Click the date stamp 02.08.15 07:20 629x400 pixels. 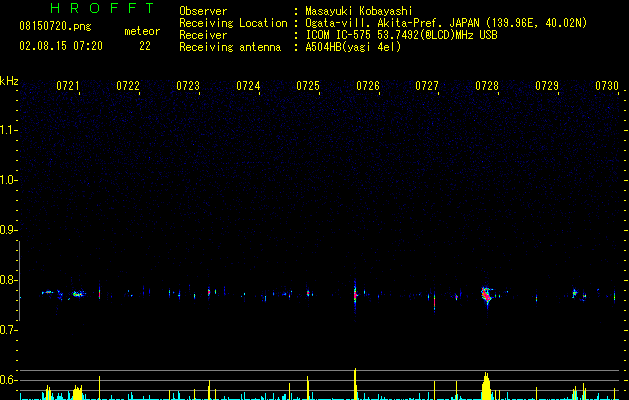click(x=61, y=46)
